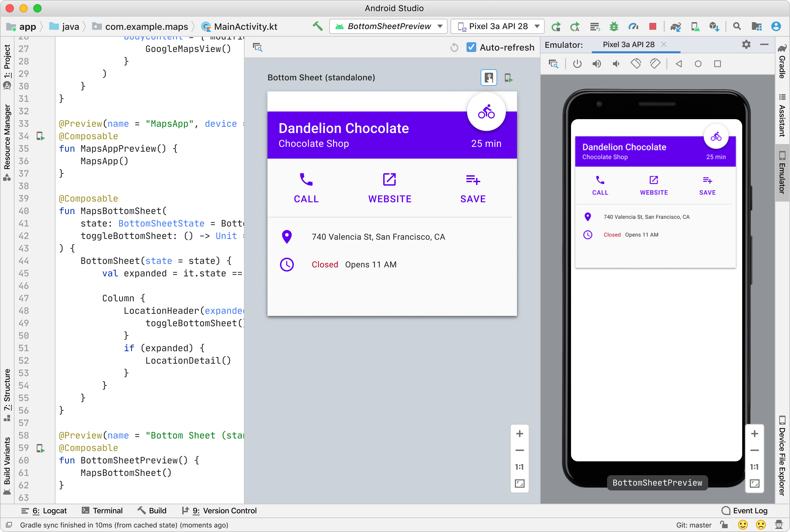Rotate emulator left icon

pyautogui.click(x=636, y=64)
